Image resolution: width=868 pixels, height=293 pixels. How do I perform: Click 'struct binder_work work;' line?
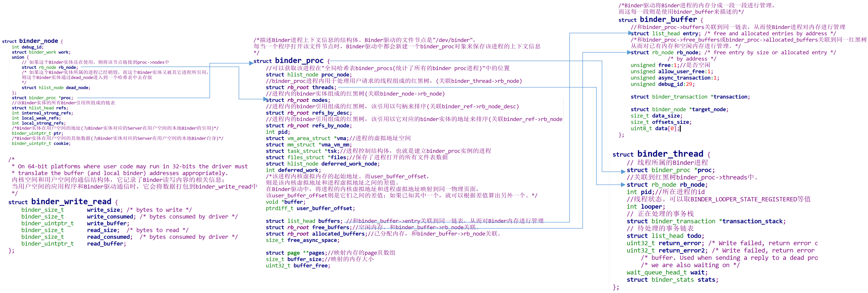(41, 52)
